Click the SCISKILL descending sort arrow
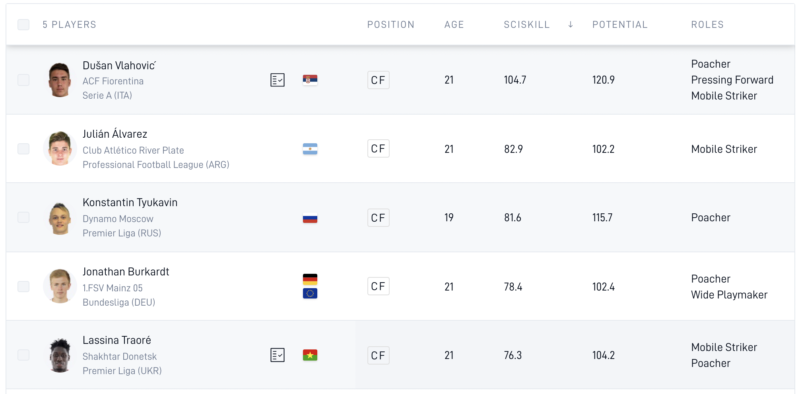The width and height of the screenshot is (800, 394). [x=570, y=24]
